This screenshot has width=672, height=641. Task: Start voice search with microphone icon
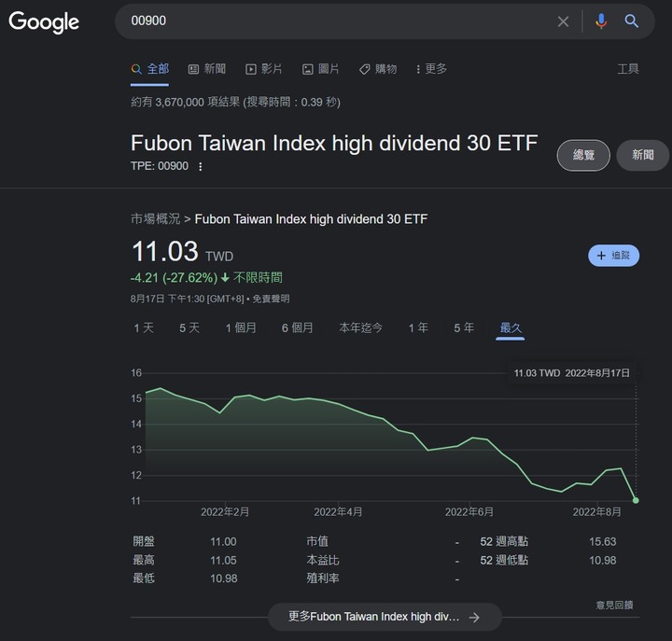(x=601, y=21)
